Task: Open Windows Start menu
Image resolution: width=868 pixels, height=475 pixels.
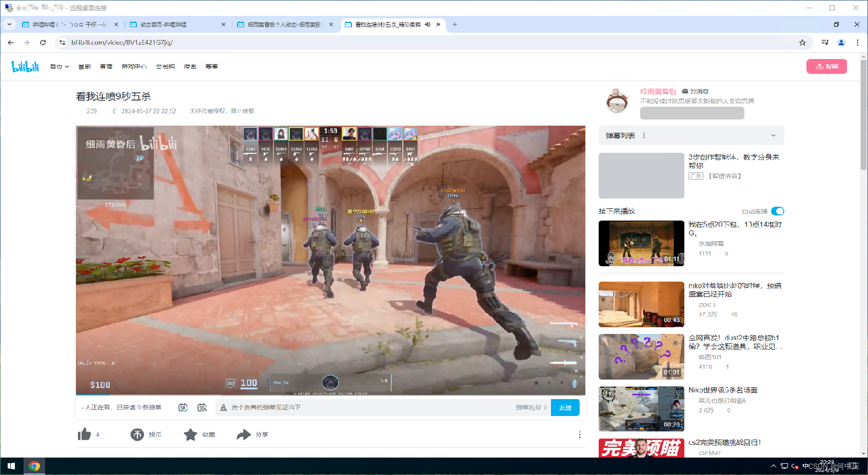Action: tap(11, 466)
